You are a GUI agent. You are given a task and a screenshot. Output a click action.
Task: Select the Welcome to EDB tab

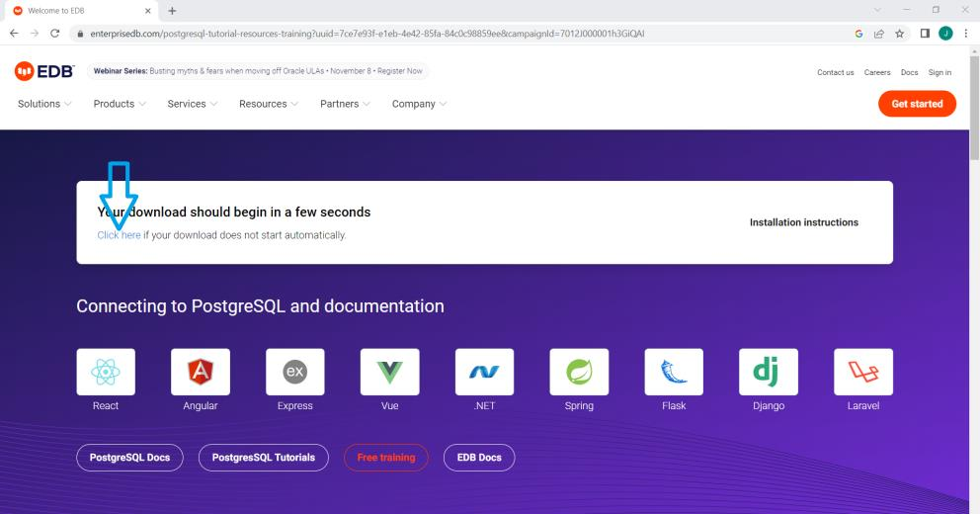81,11
